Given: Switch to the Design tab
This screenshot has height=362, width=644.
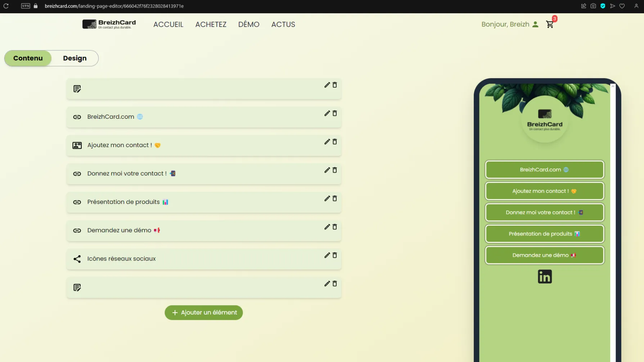Looking at the screenshot, I should point(75,58).
